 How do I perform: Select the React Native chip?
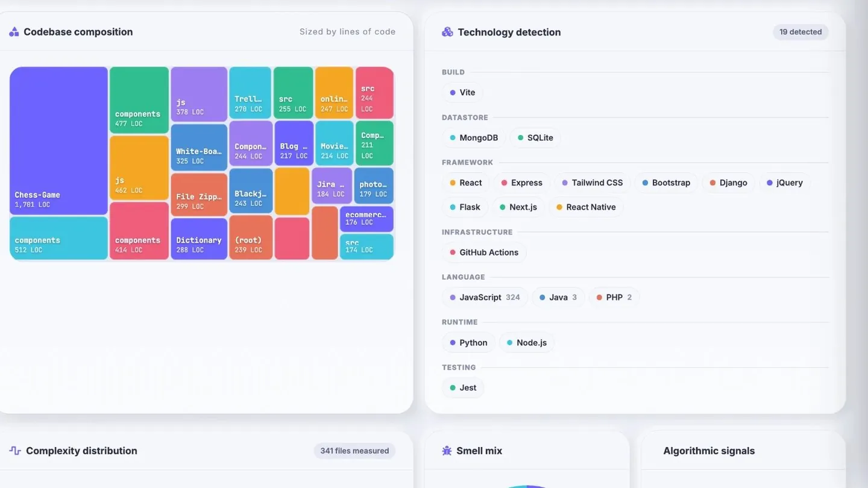coord(586,207)
